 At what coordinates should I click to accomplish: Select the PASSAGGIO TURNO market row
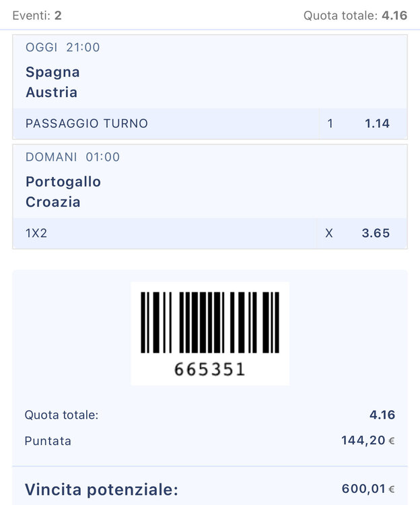pyautogui.click(x=210, y=124)
